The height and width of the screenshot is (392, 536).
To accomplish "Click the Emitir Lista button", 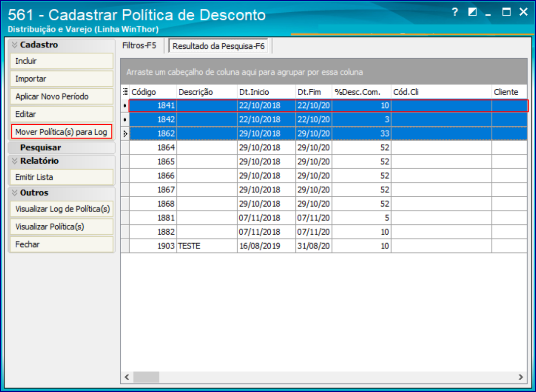I will [62, 178].
